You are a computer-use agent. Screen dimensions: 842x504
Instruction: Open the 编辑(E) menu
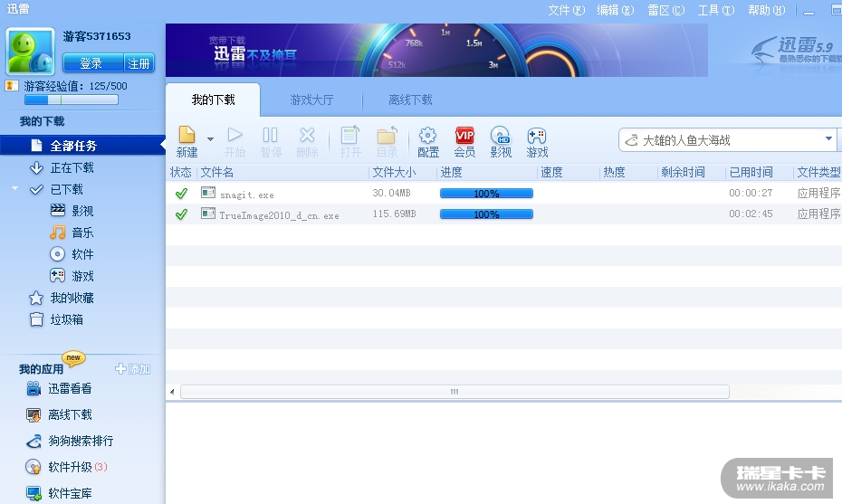coord(616,10)
